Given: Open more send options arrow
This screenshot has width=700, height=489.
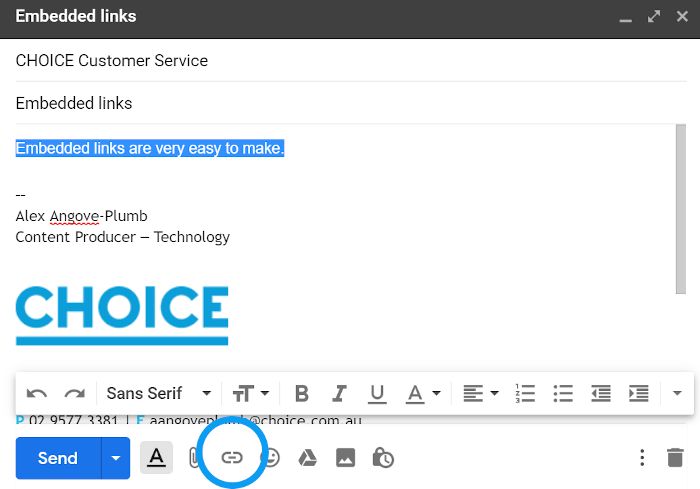Looking at the screenshot, I should tap(116, 458).
